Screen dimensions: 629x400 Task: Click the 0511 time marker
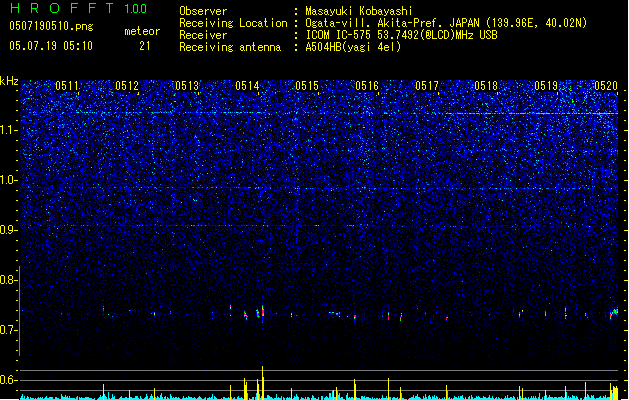coord(67,86)
